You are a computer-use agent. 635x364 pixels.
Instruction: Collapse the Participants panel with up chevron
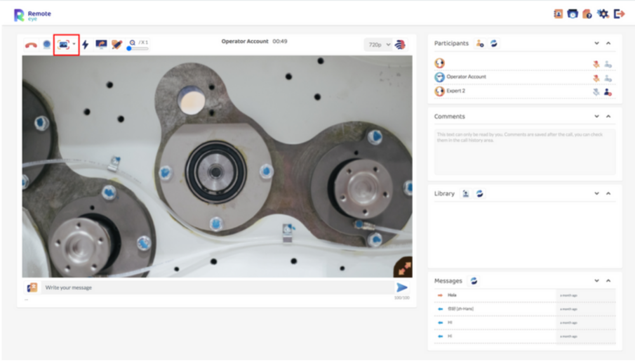point(608,43)
